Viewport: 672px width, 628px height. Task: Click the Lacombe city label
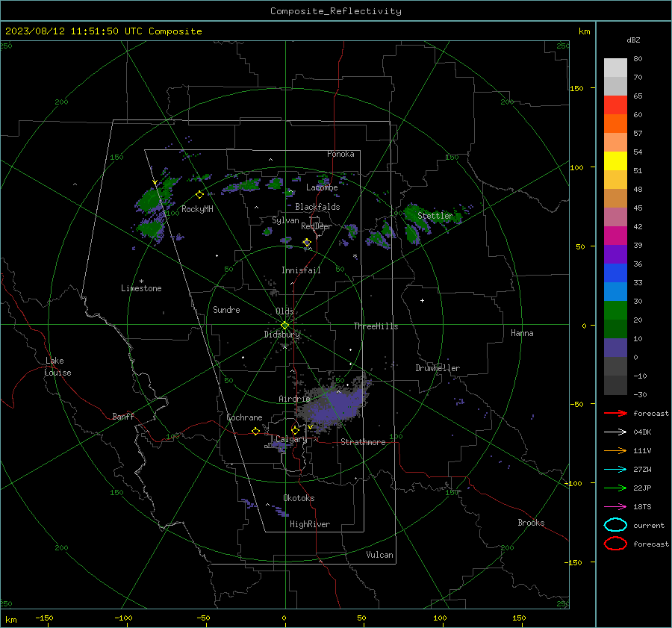pyautogui.click(x=322, y=187)
